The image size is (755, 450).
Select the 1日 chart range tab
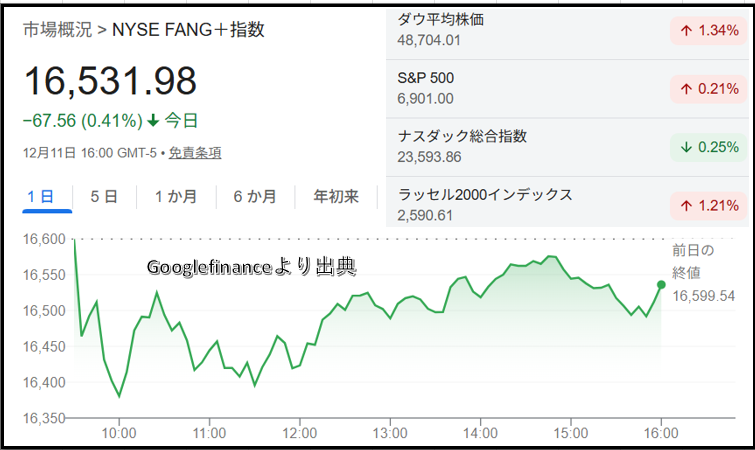pos(40,196)
